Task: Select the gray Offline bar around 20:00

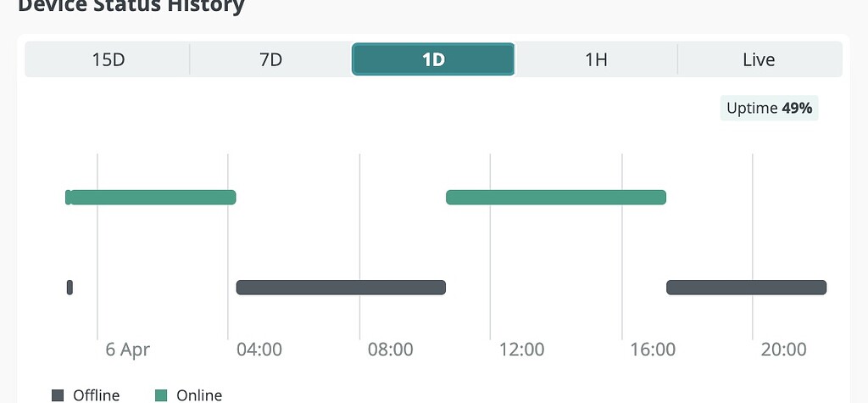Action: click(746, 288)
